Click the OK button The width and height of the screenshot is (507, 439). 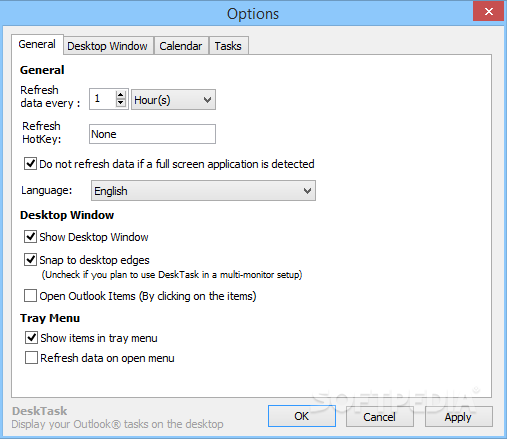(302, 416)
